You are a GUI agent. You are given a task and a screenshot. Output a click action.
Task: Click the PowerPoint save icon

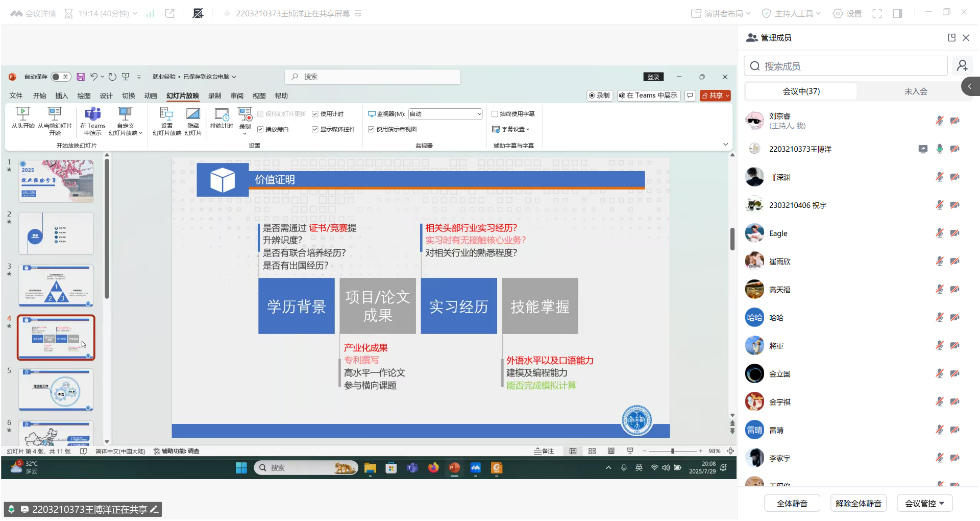coord(81,77)
